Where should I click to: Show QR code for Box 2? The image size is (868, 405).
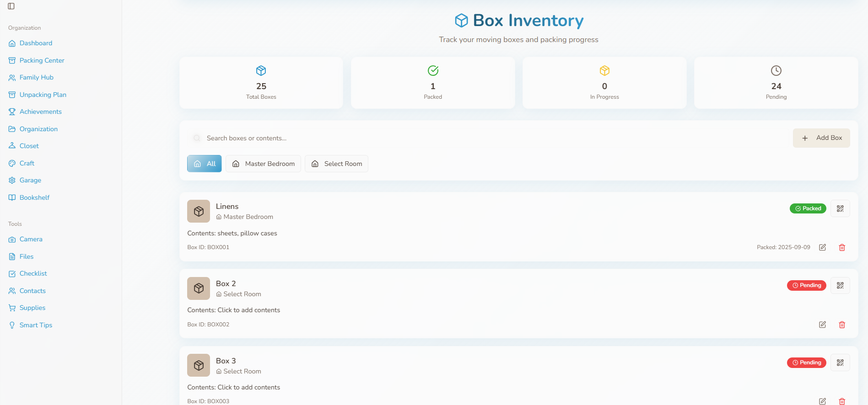(x=840, y=286)
